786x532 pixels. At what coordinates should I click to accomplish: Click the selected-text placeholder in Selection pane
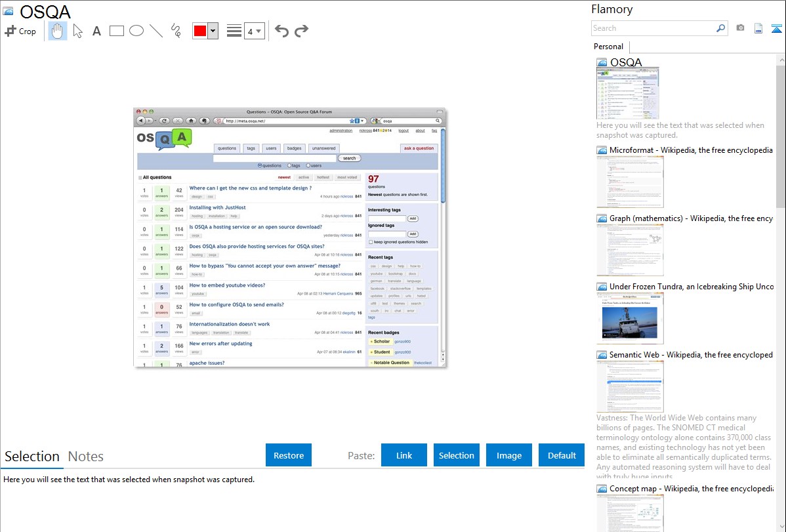(x=129, y=480)
